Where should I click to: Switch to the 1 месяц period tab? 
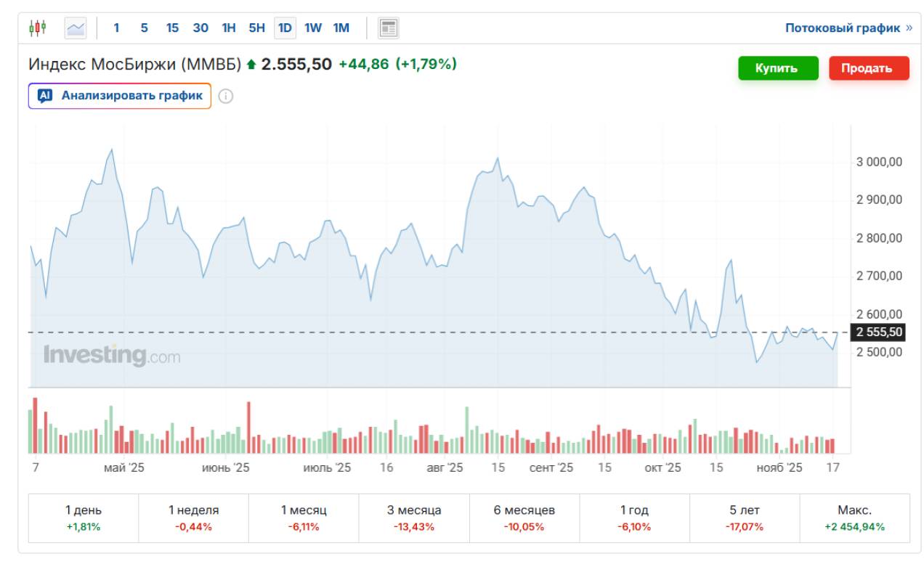pyautogui.click(x=304, y=518)
